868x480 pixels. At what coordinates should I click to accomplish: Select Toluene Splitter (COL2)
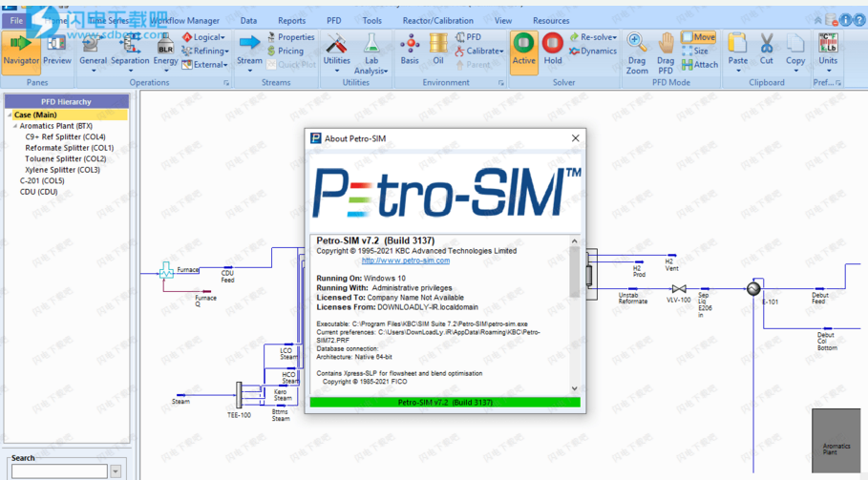pos(65,158)
